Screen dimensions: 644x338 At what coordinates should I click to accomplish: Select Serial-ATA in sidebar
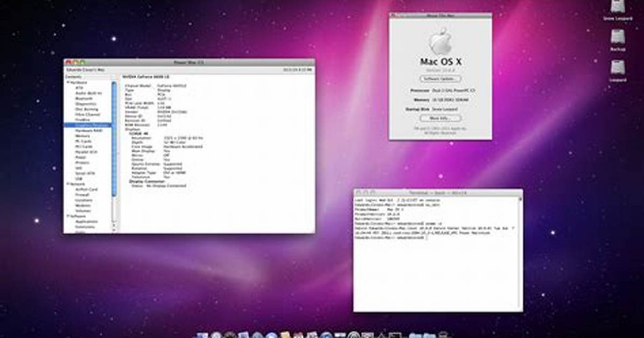point(85,173)
